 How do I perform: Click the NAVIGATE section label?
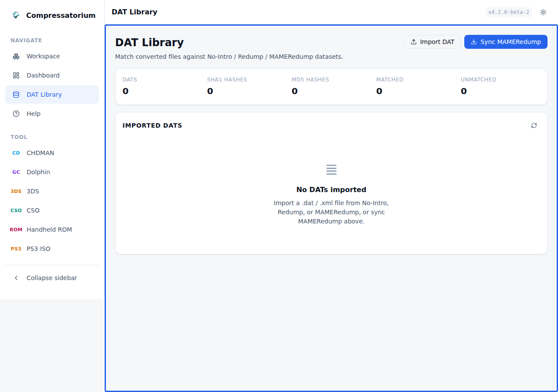coord(26,40)
